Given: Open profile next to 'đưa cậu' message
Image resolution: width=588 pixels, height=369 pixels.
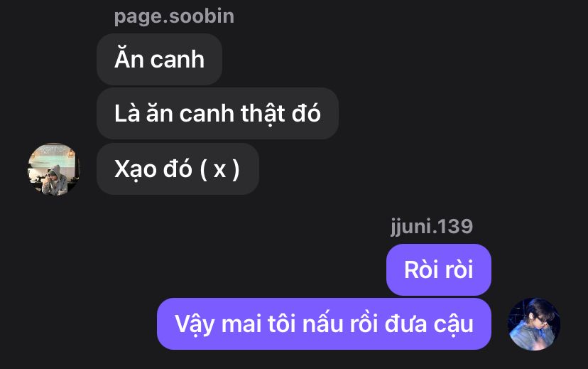Looking at the screenshot, I should [x=533, y=324].
